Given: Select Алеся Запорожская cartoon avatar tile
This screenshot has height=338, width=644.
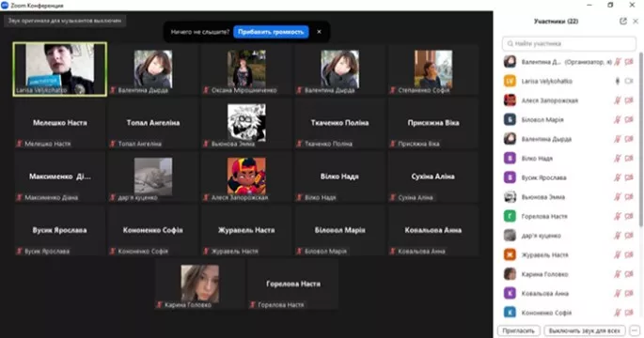Looking at the screenshot, I should point(246,177).
